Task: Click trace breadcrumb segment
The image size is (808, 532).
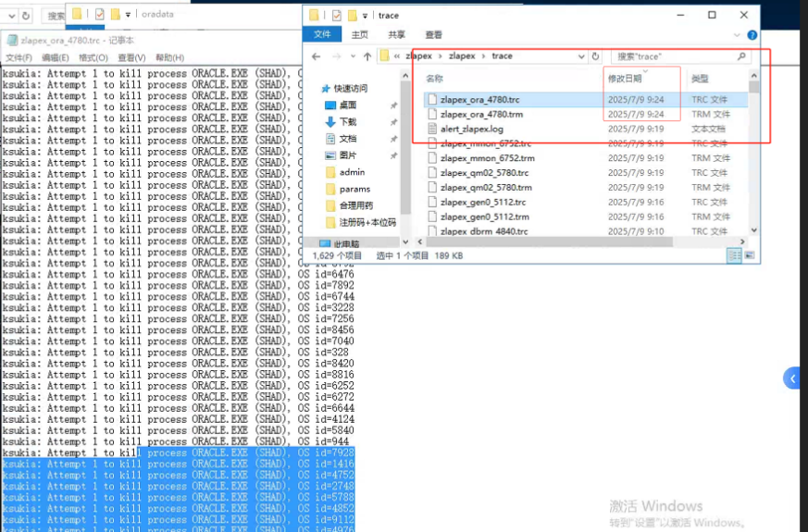Action: [502, 56]
